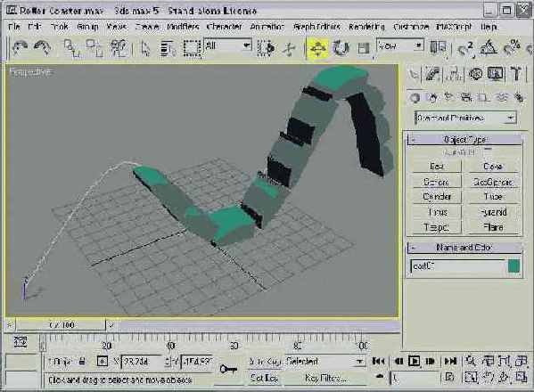Viewport: 534px width, 392px height.
Task: Select the Geometry category icon
Action: coord(415,98)
